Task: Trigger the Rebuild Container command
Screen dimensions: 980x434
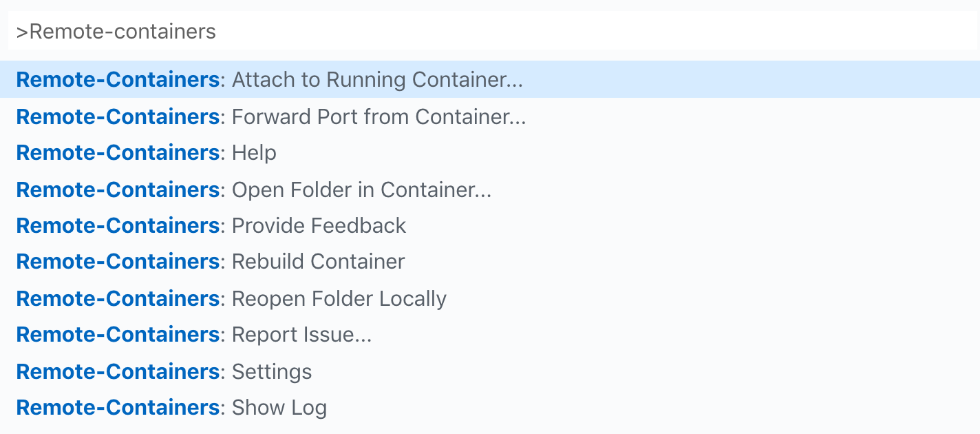Action: tap(318, 262)
